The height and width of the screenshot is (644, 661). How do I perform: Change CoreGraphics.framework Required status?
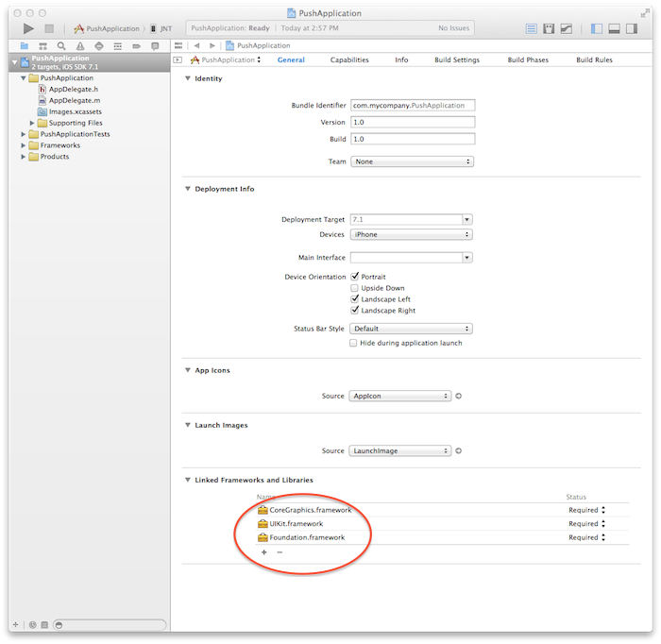click(586, 510)
